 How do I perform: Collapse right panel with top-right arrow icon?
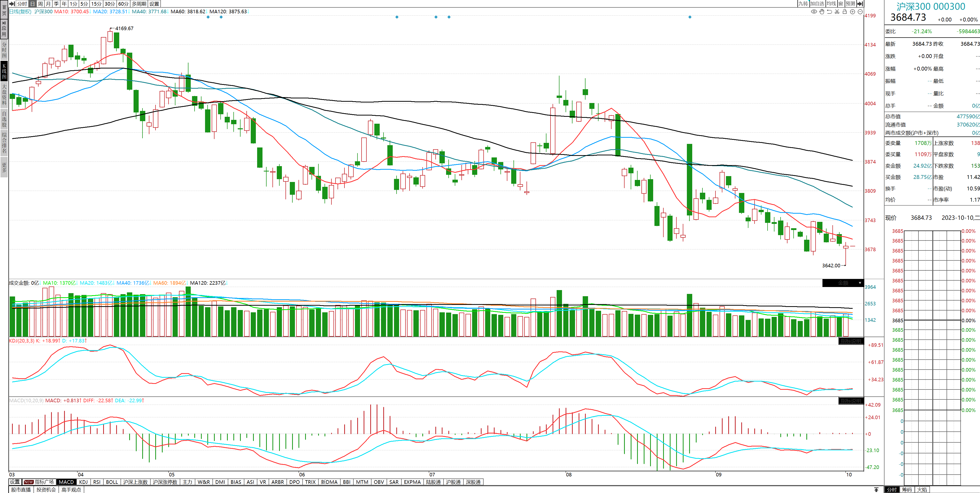(x=860, y=4)
